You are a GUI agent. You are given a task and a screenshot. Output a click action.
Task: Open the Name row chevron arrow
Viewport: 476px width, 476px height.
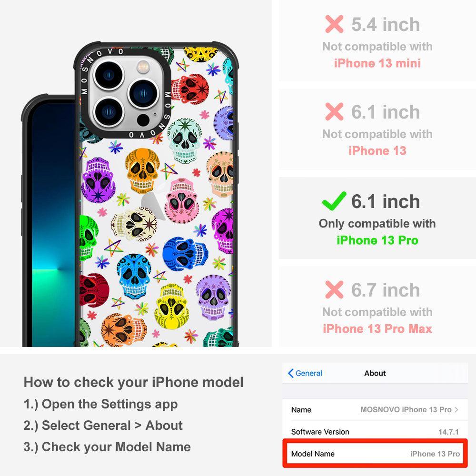point(456,409)
